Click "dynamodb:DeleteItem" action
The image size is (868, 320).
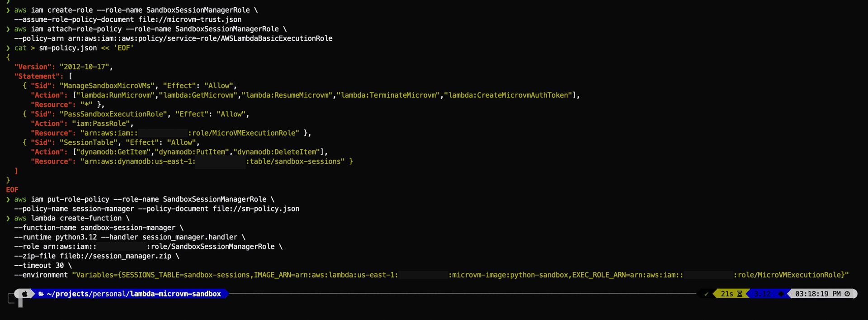click(x=277, y=152)
